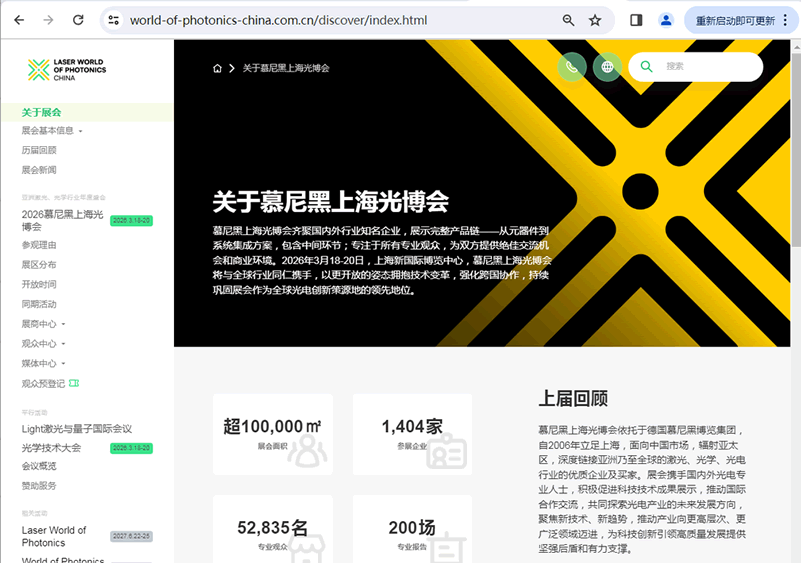Toggle the browser side panel icon
This screenshot has height=563, width=801.
click(x=636, y=20)
